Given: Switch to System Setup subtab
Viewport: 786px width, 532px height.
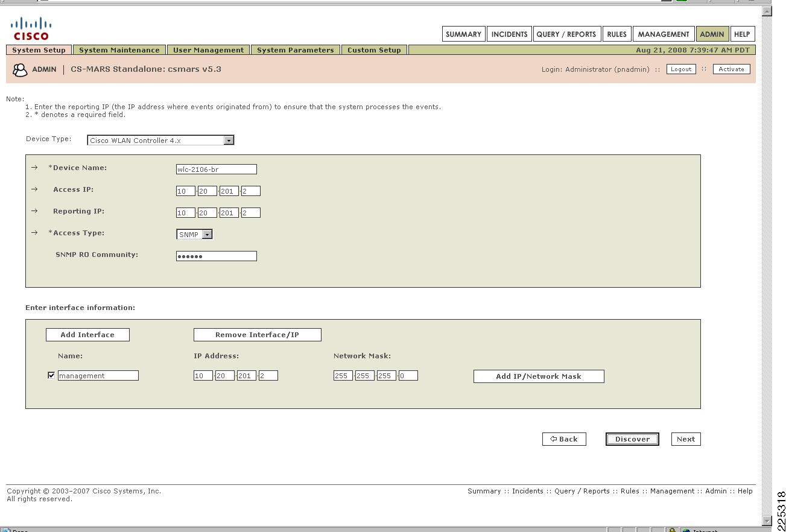Looking at the screenshot, I should click(x=39, y=50).
